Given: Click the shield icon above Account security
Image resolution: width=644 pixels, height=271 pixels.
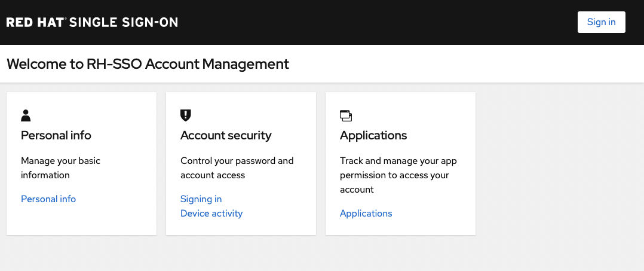Looking at the screenshot, I should click(185, 115).
